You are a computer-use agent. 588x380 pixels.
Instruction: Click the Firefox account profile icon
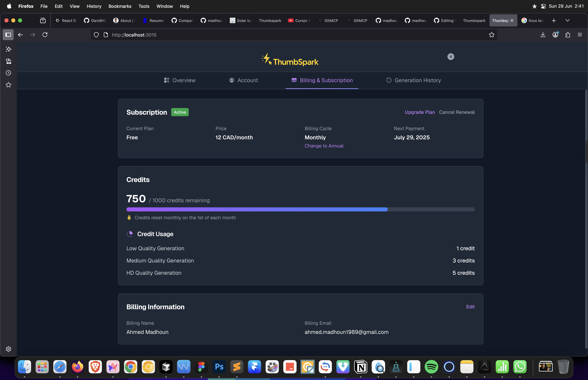(x=555, y=35)
